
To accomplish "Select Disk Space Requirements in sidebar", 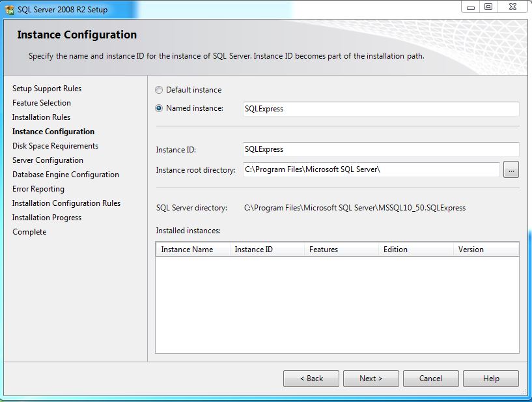I will click(55, 145).
